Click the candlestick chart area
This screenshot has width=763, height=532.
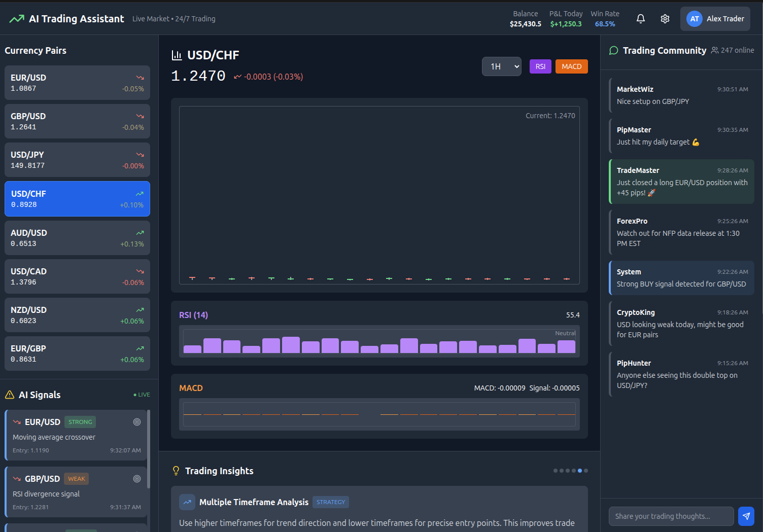pos(379,195)
